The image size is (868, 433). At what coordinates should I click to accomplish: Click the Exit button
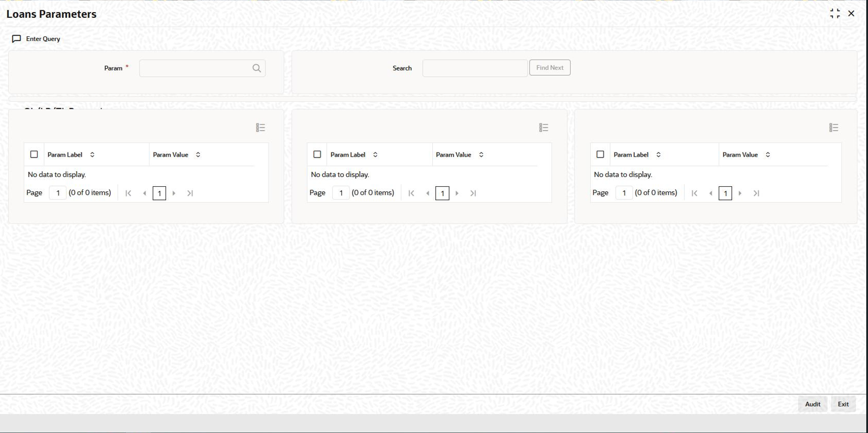(843, 404)
